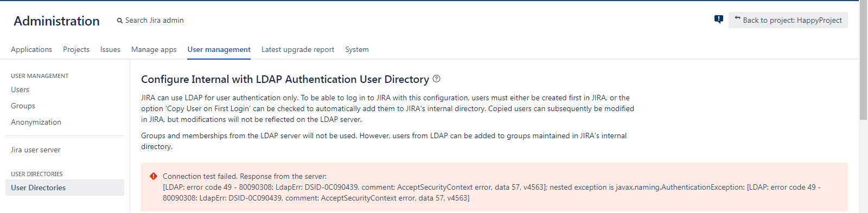Open Anonymization in the sidebar

point(36,122)
